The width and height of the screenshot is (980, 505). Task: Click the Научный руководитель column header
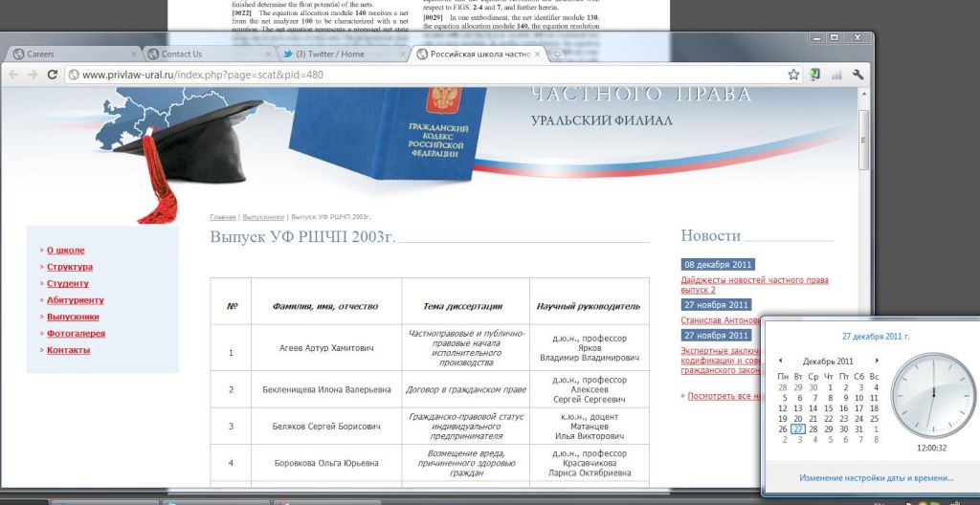point(589,306)
